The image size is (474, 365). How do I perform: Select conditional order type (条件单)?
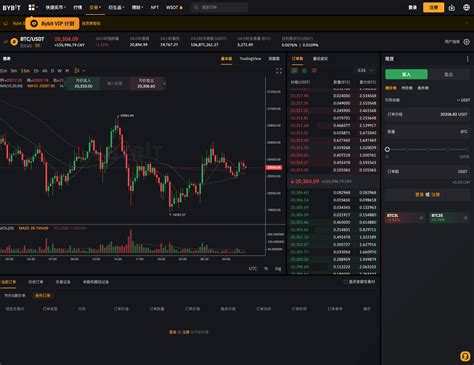tap(423, 88)
